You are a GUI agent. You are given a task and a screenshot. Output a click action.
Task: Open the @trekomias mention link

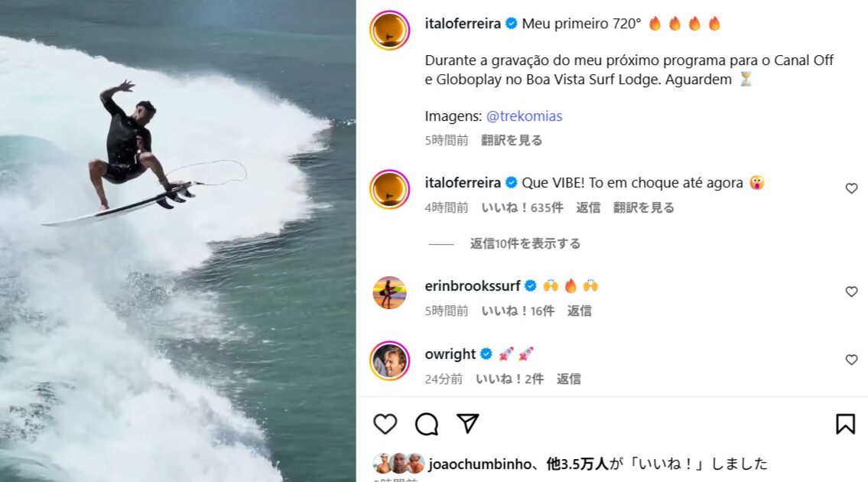click(x=524, y=116)
